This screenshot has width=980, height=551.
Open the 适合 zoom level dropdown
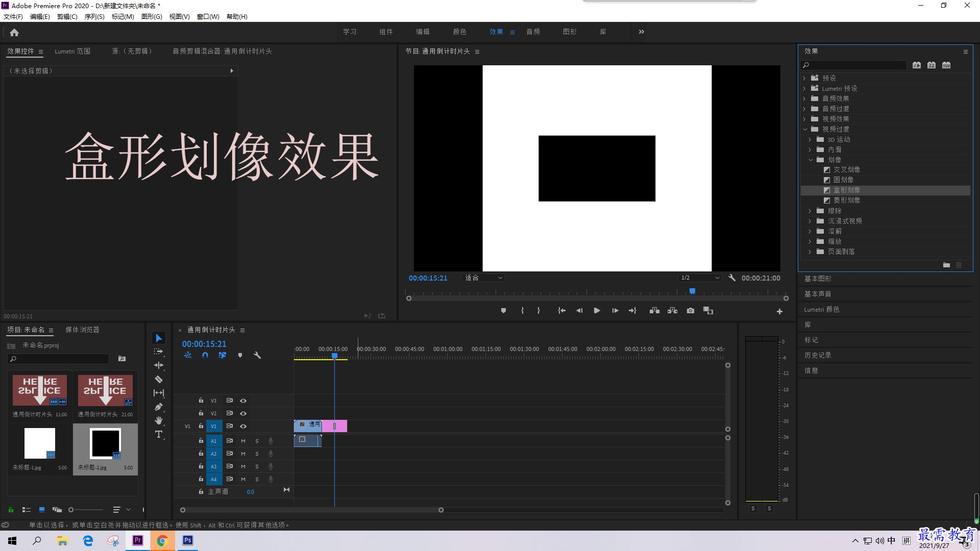pyautogui.click(x=483, y=278)
